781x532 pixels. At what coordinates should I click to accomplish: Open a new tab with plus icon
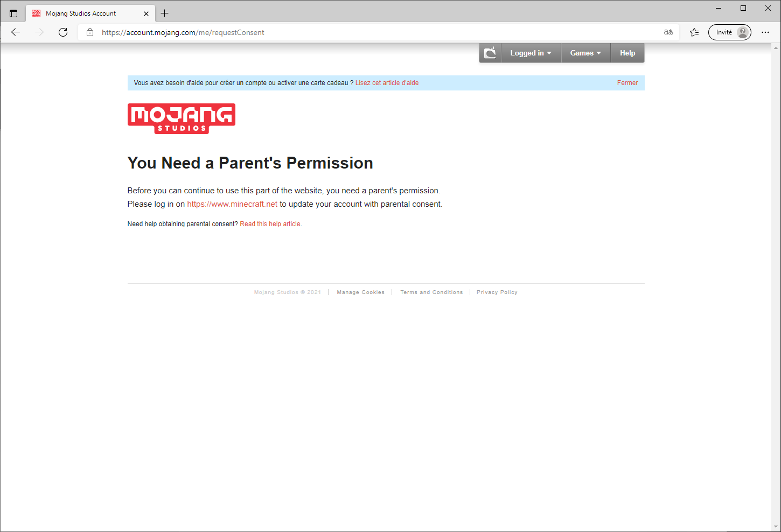click(165, 13)
